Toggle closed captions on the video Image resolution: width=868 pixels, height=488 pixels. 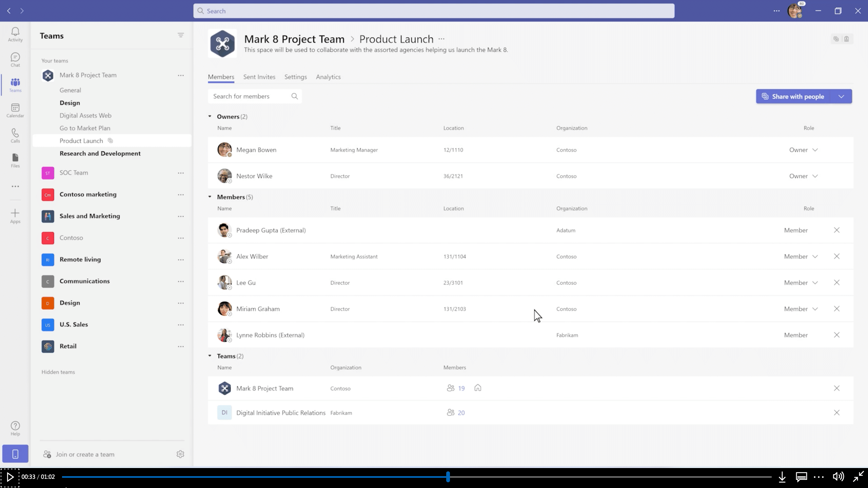pos(801,476)
